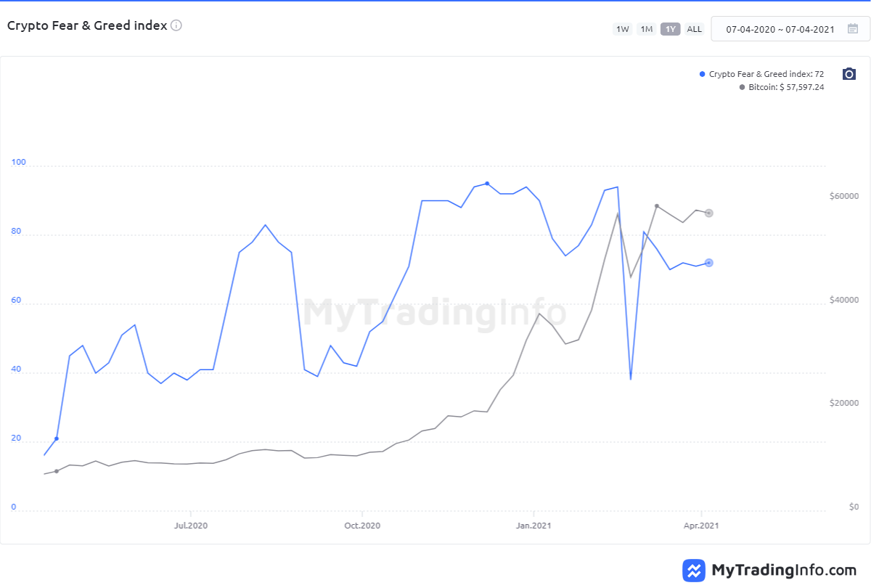
Task: Click the Apr.2021 axis label
Action: point(701,526)
